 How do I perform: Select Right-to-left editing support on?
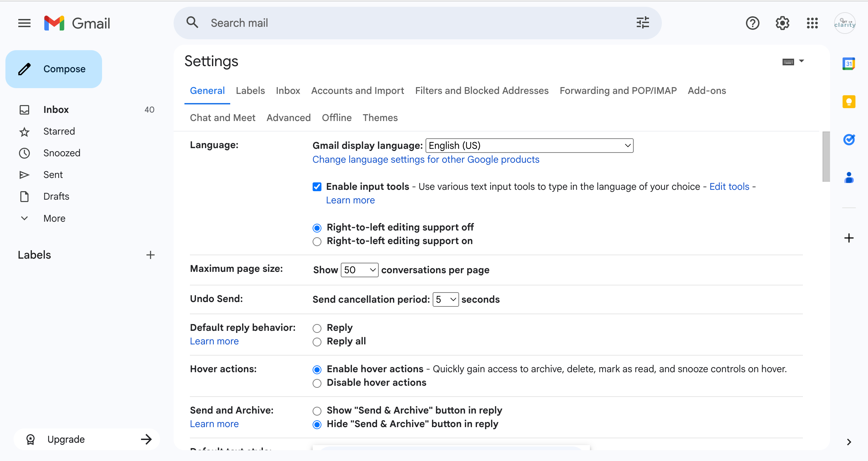(x=317, y=242)
